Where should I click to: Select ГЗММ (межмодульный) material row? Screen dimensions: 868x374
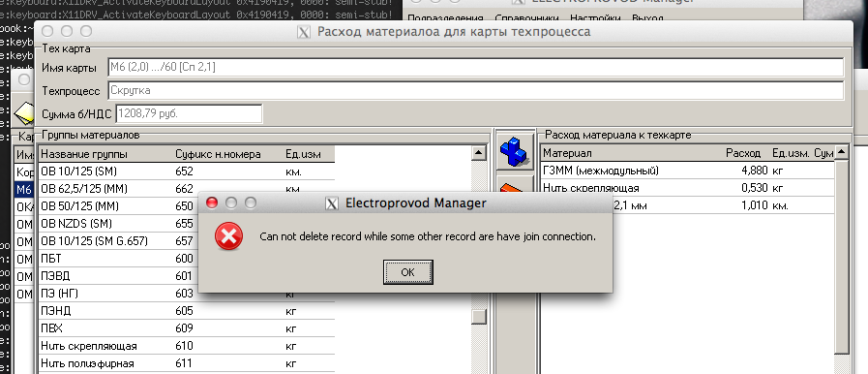point(687,171)
